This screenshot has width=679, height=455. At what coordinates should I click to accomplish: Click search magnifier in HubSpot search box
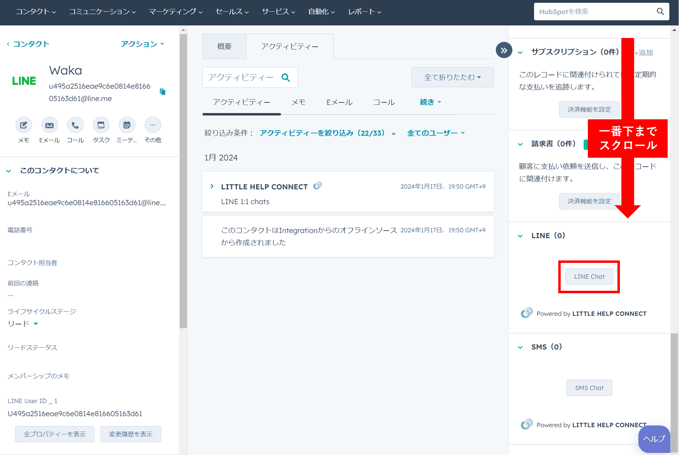tap(660, 12)
